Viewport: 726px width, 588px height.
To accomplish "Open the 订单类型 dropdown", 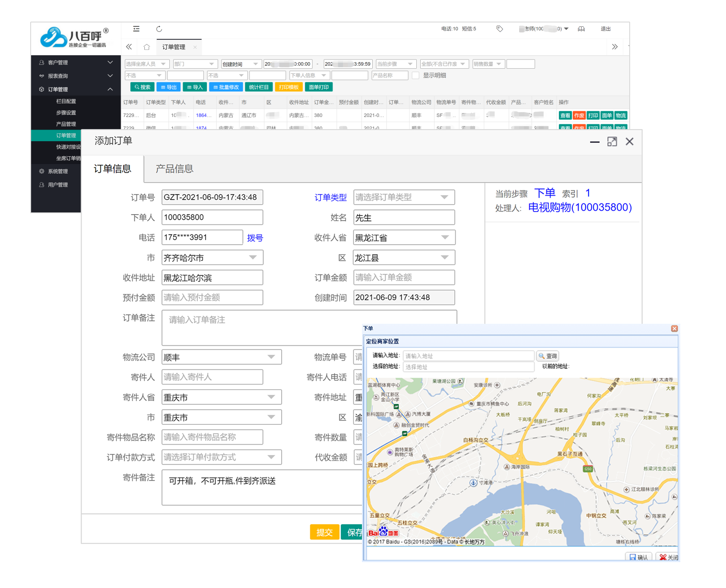I will [x=404, y=197].
